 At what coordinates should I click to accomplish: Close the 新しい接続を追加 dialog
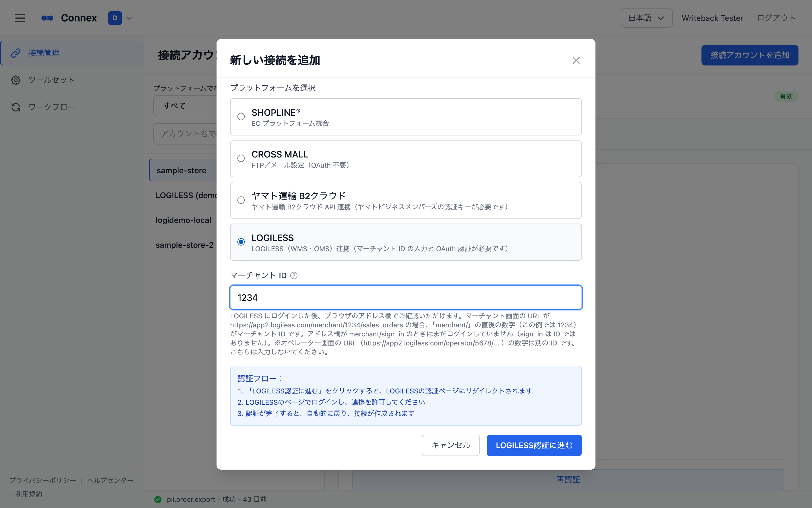pyautogui.click(x=576, y=60)
